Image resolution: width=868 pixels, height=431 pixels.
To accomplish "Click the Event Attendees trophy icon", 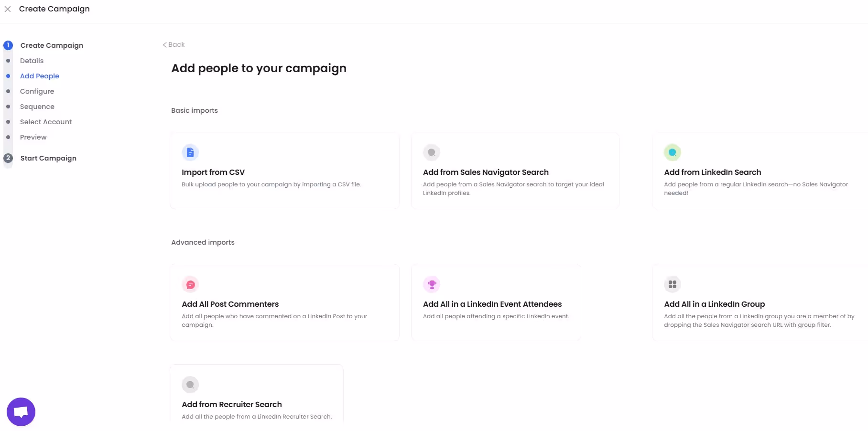I will click(432, 284).
